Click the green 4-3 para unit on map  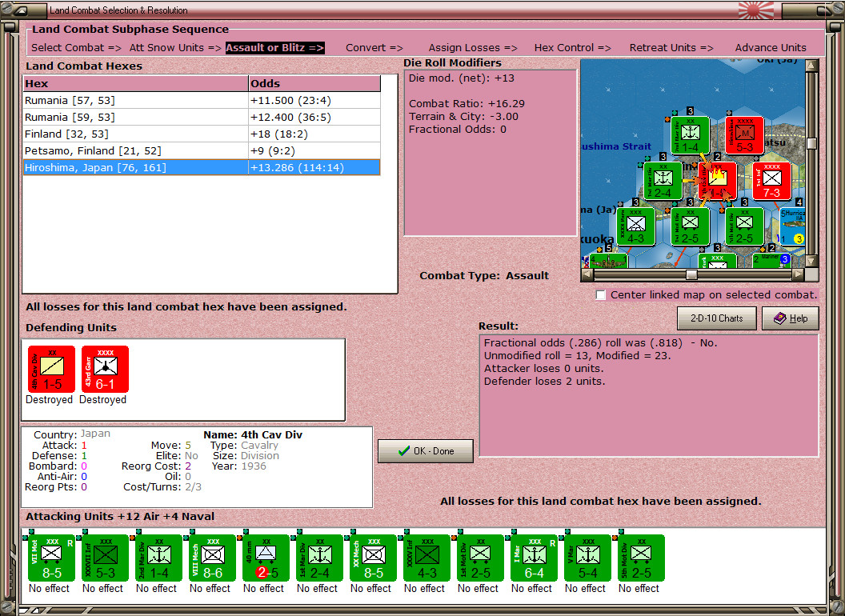pos(636,226)
